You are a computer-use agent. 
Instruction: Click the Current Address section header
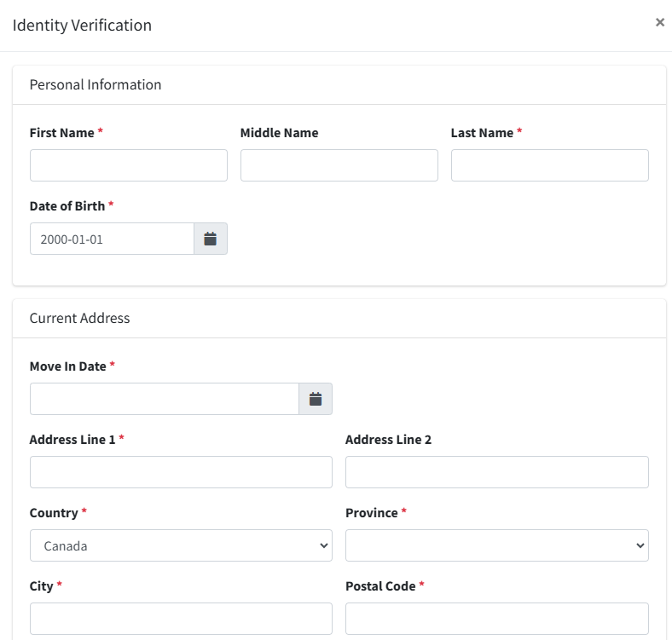pos(79,318)
